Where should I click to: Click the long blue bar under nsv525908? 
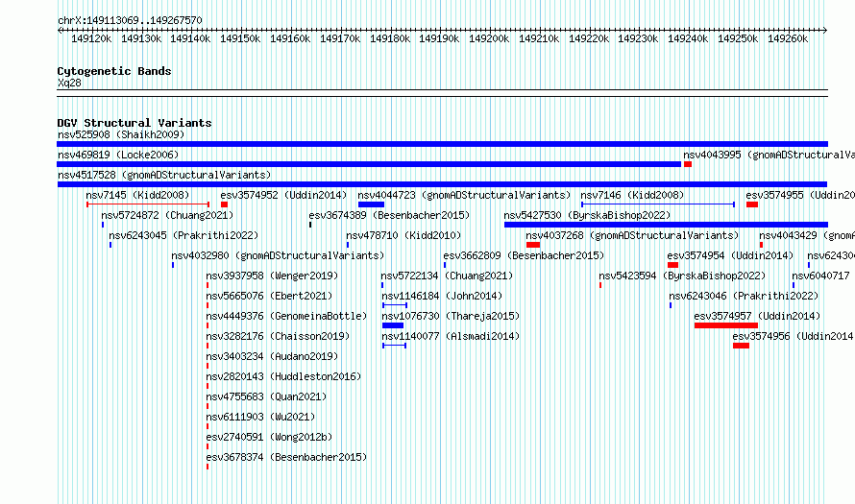click(x=442, y=144)
